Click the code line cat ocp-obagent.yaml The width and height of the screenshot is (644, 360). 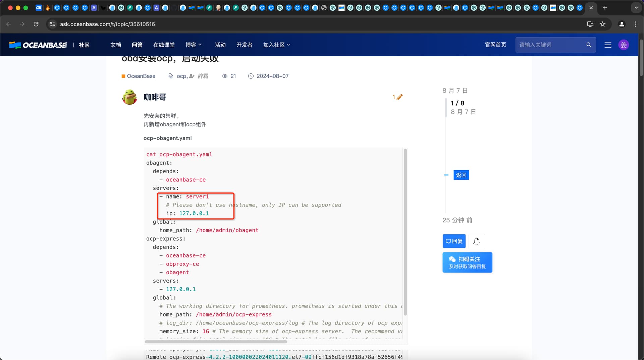pyautogui.click(x=179, y=155)
